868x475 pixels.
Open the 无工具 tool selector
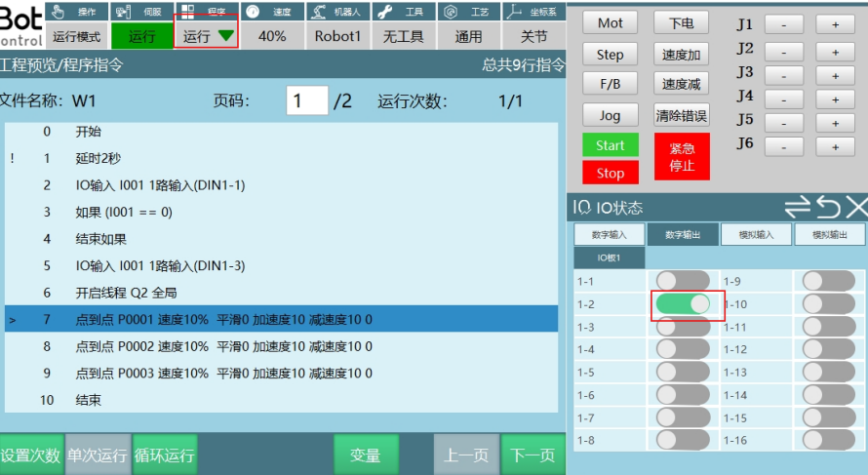403,36
